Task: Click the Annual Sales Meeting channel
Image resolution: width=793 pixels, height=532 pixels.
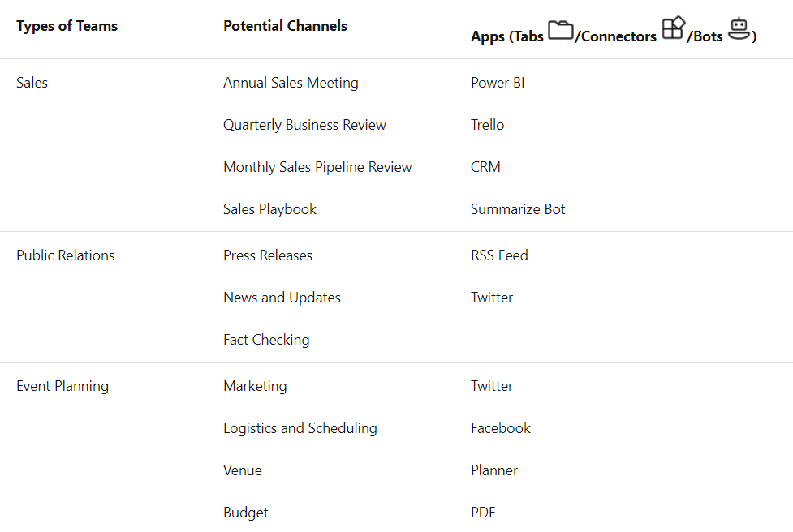Action: [x=291, y=83]
